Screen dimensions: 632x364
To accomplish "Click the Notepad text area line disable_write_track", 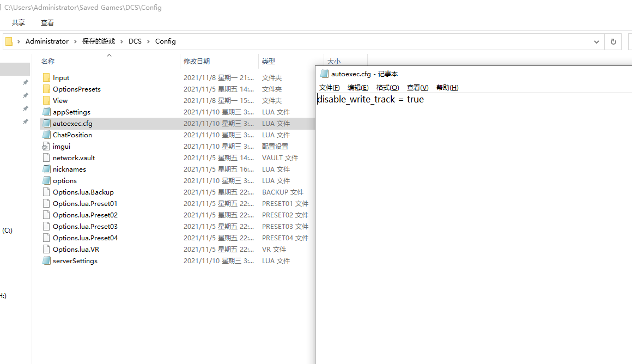I will [370, 99].
